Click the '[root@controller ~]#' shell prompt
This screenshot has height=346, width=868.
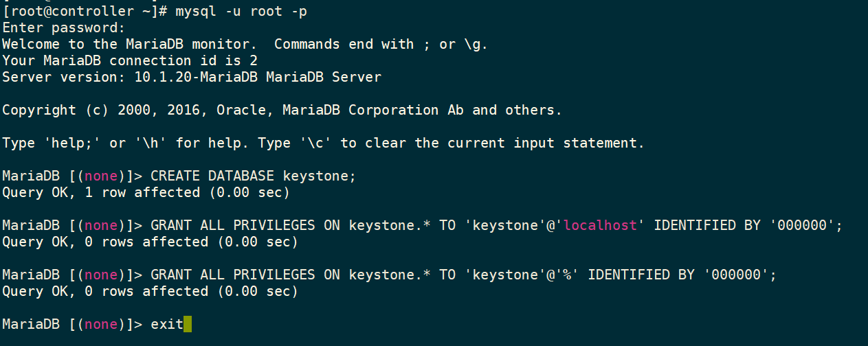click(x=85, y=12)
